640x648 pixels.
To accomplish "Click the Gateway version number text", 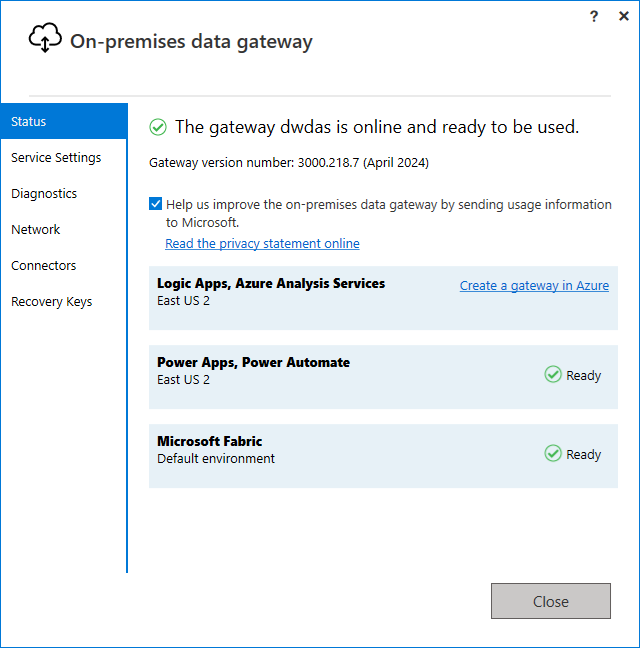I will point(289,163).
